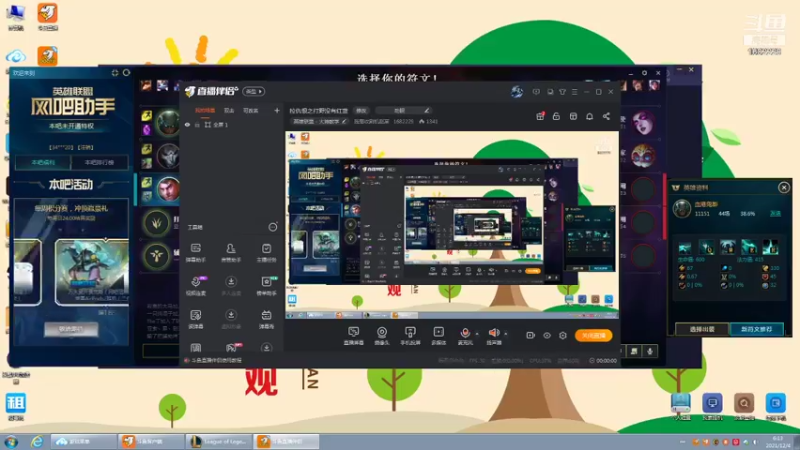Open Internet Explorer from taskbar
Viewport: 800px width, 450px height.
37,442
